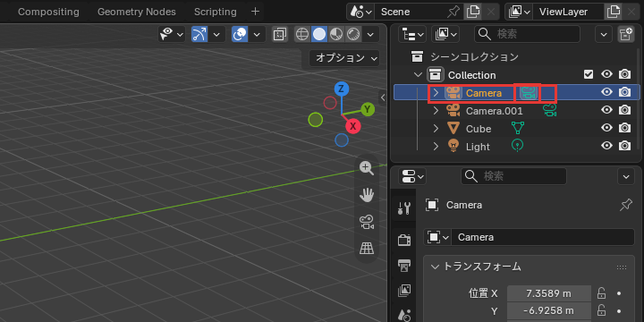Viewport: 644px width, 322px height.
Task: Disable Collection in renders
Action: 624,74
